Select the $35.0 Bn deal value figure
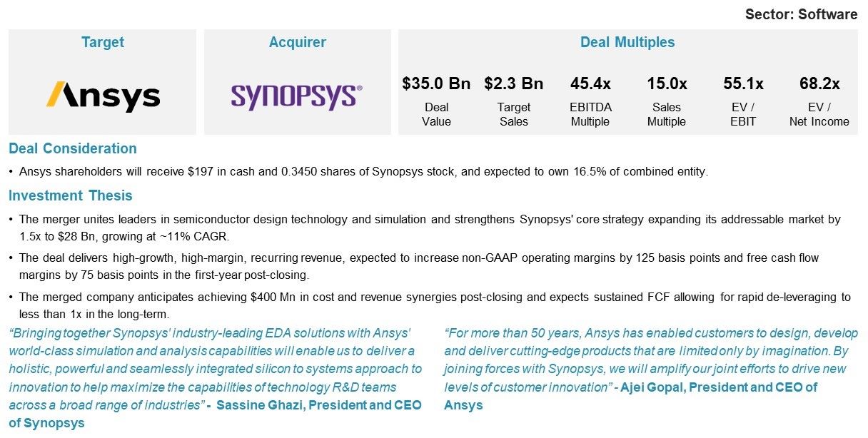This screenshot has width=868, height=438. tap(436, 83)
